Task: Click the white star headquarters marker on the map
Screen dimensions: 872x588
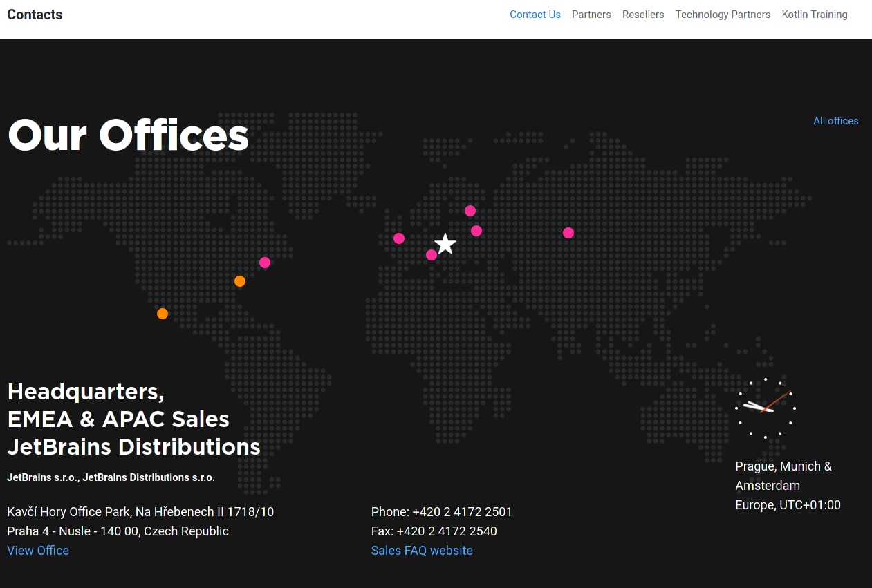Action: 445,243
